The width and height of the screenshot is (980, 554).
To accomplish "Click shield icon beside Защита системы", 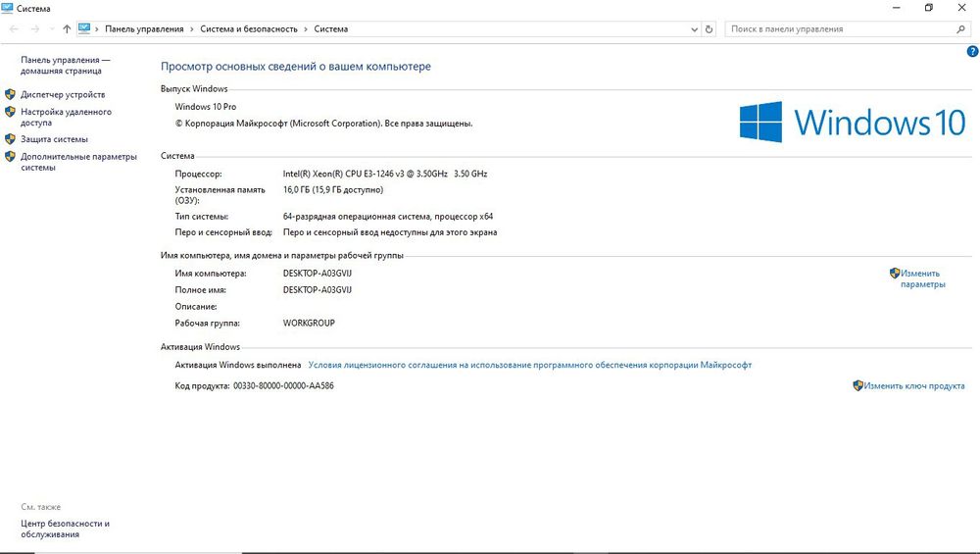I will click(x=10, y=139).
